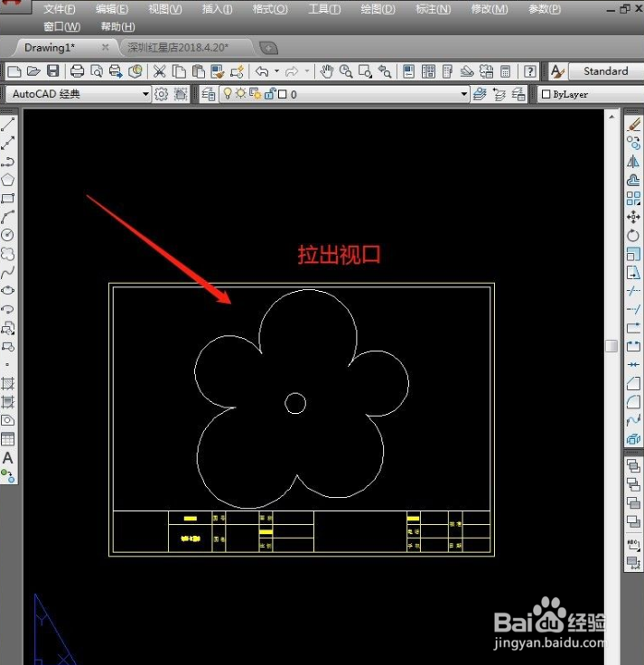Select the Table tool
The image size is (644, 665).
point(7,439)
